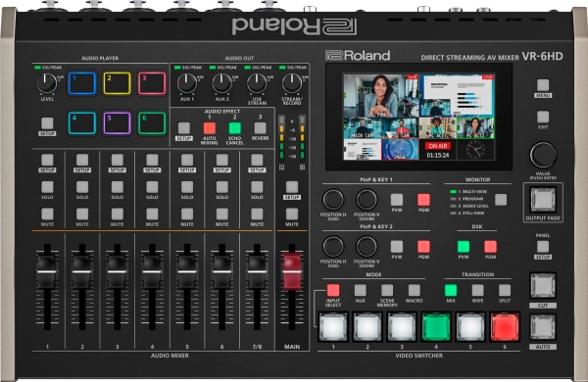This screenshot has height=382, width=588.
Task: Select red video switcher input 6
Action: [x=505, y=327]
